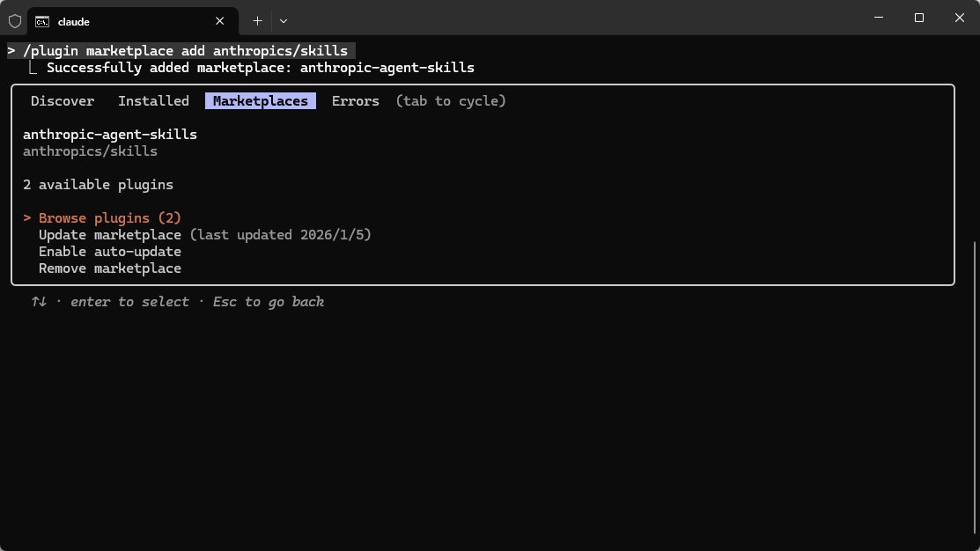Click the anthropics/skills repository text
980x551 pixels.
point(90,151)
